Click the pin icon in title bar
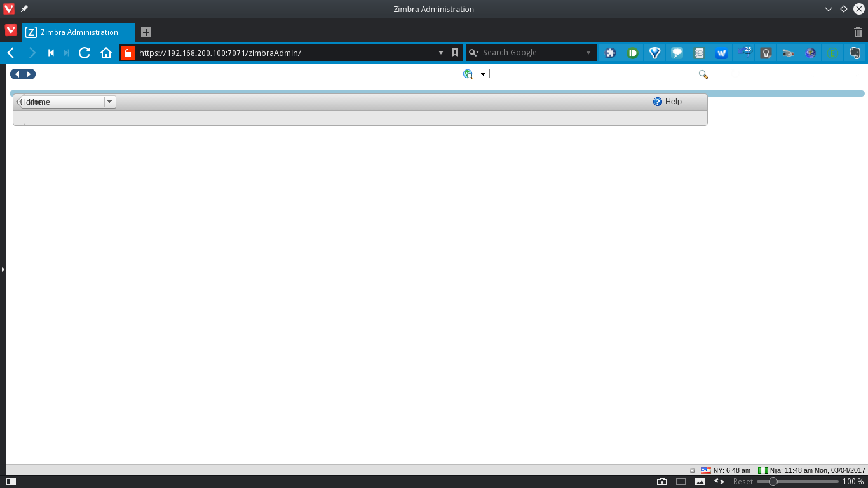 coord(24,9)
